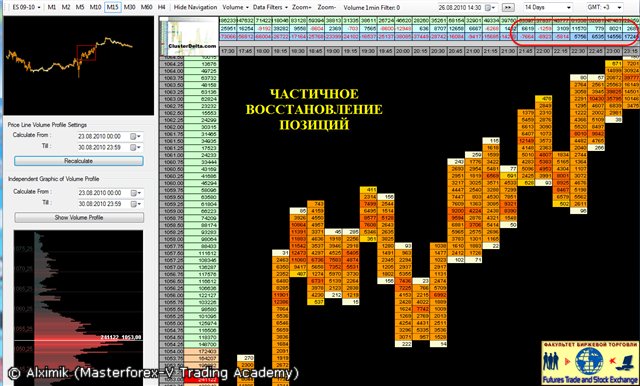Click the 21:00 time column header

[x=473, y=51]
